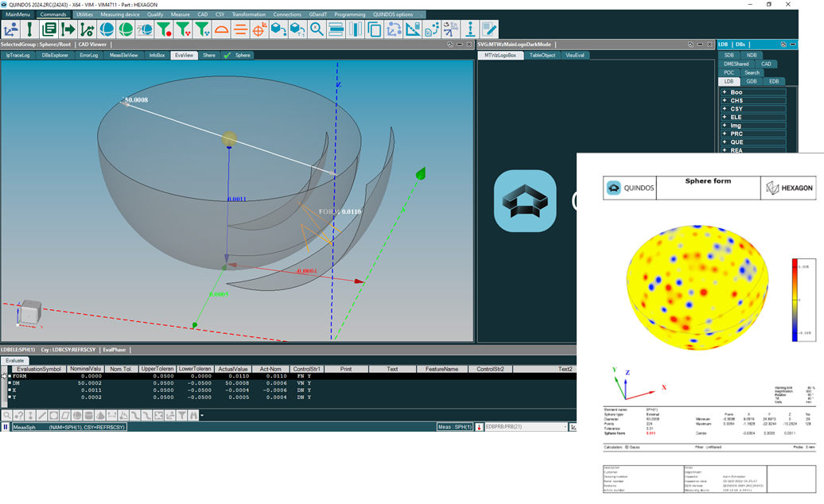
Task: Toggle the FORM row marker square
Action: 10,377
